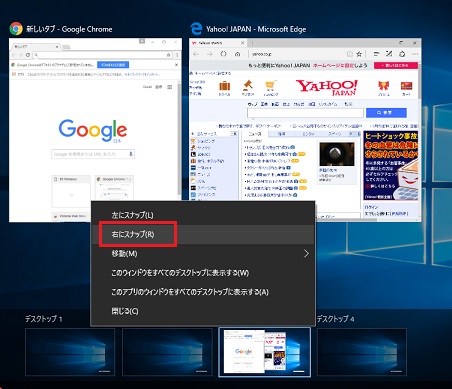Click the briefcase travel icon on Yahoo
Viewport: 452px width, 389px height.
click(x=224, y=86)
